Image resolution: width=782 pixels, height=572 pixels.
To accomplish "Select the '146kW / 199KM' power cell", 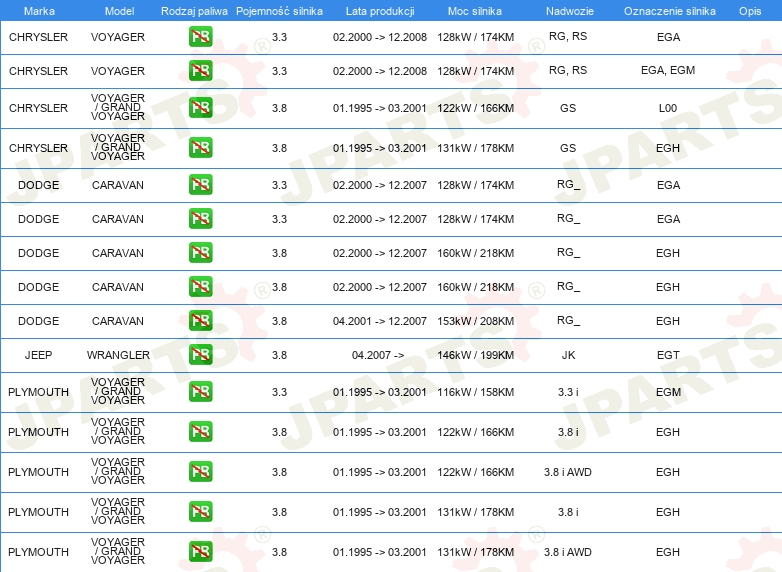I will click(476, 355).
